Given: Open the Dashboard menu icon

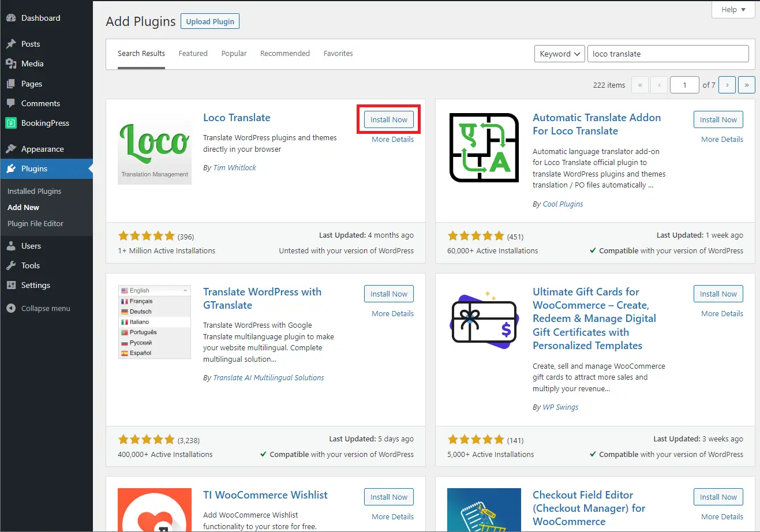Looking at the screenshot, I should (x=11, y=18).
